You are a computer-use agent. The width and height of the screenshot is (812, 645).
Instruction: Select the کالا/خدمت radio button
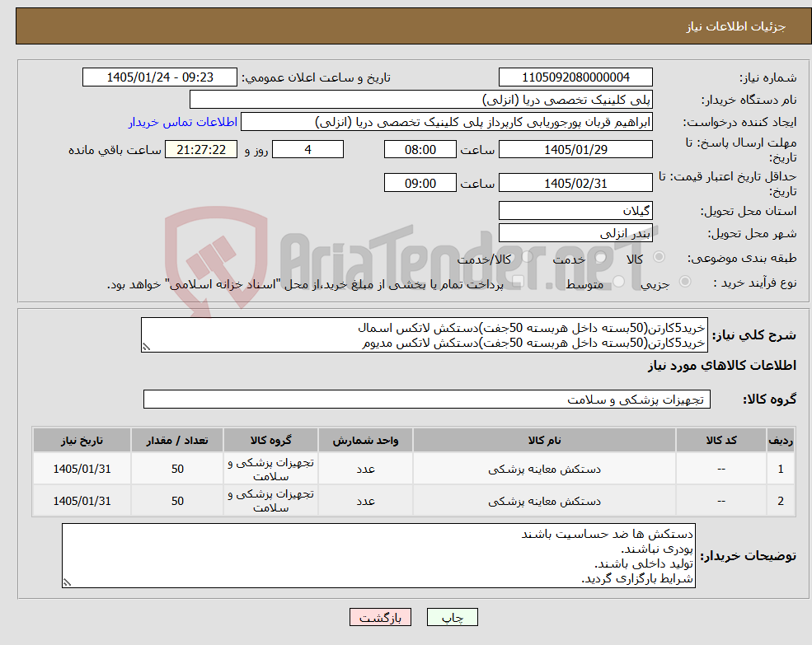click(x=527, y=257)
